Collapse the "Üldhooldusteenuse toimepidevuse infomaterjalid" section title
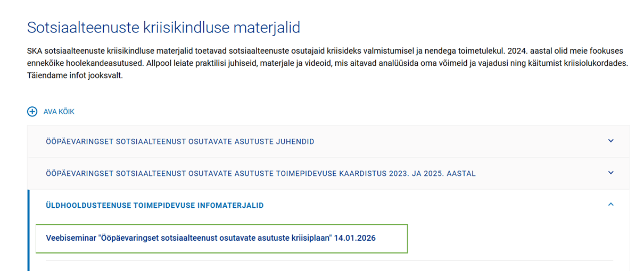The image size is (644, 271). (x=155, y=205)
